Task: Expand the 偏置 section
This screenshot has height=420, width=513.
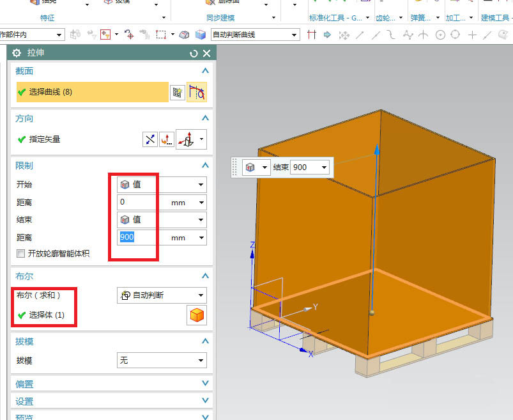Action: (205, 384)
